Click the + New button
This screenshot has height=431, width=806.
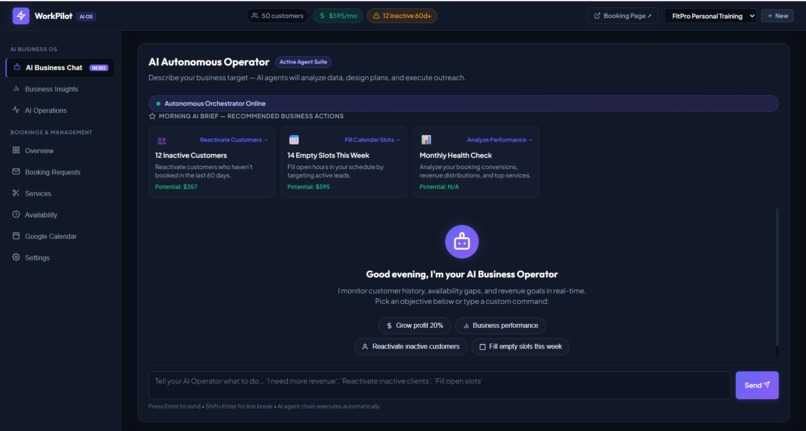(x=777, y=16)
